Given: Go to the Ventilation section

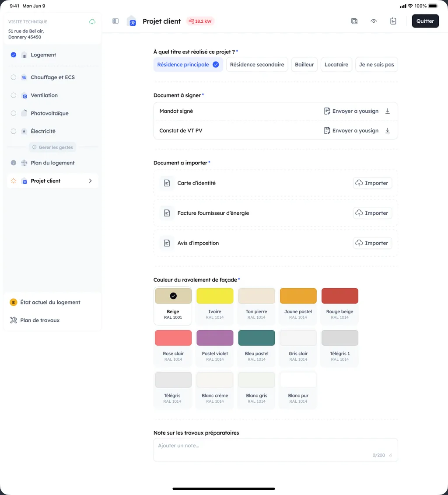Looking at the screenshot, I should point(52,95).
